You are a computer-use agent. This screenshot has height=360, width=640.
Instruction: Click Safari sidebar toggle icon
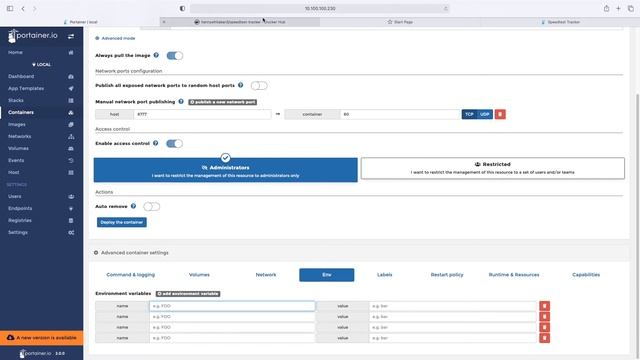pos(10,9)
